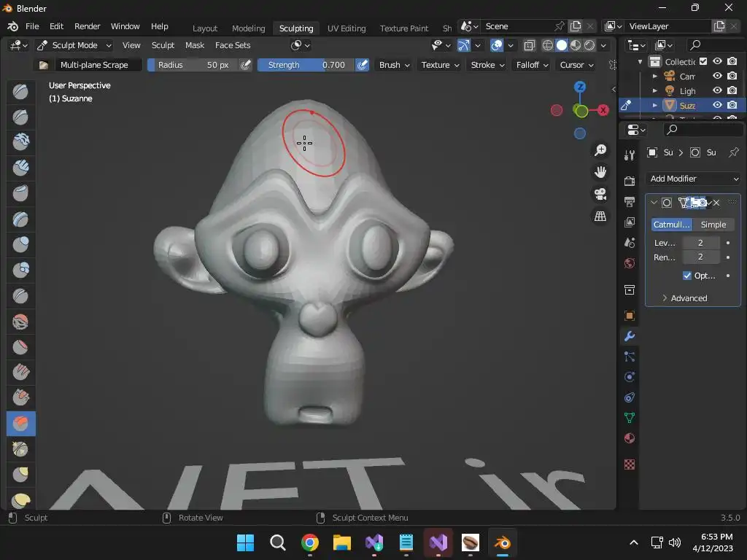Hide the Camera object eye icon
The height and width of the screenshot is (560, 747).
[717, 76]
